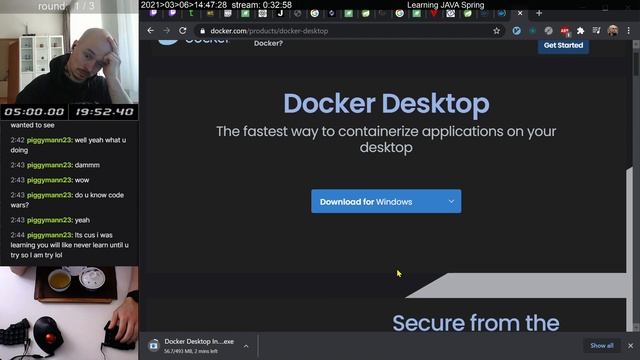Switch to the tab with the white J icon
This screenshot has width=640, height=360.
coord(280,13)
